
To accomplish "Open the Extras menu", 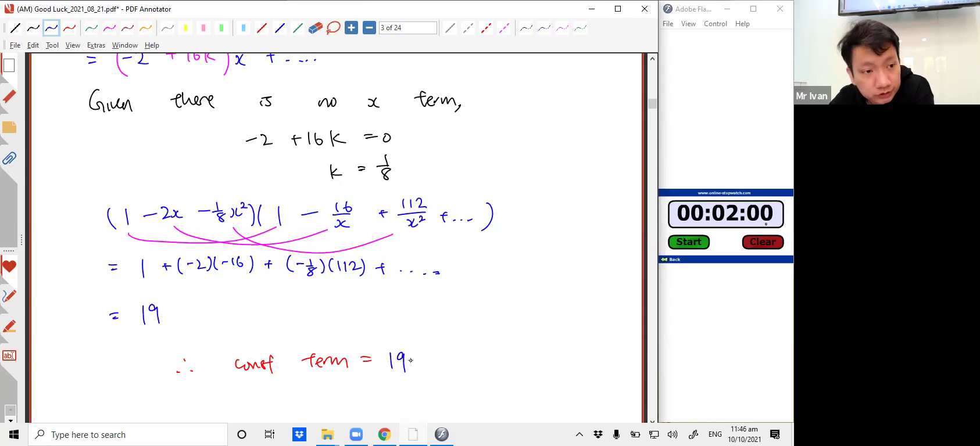I will click(96, 45).
